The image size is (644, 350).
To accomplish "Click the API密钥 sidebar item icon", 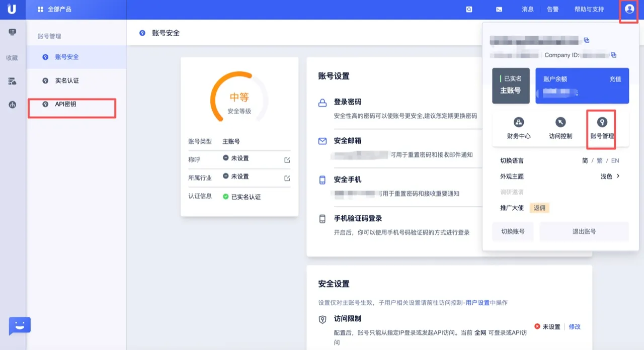I will (x=46, y=104).
